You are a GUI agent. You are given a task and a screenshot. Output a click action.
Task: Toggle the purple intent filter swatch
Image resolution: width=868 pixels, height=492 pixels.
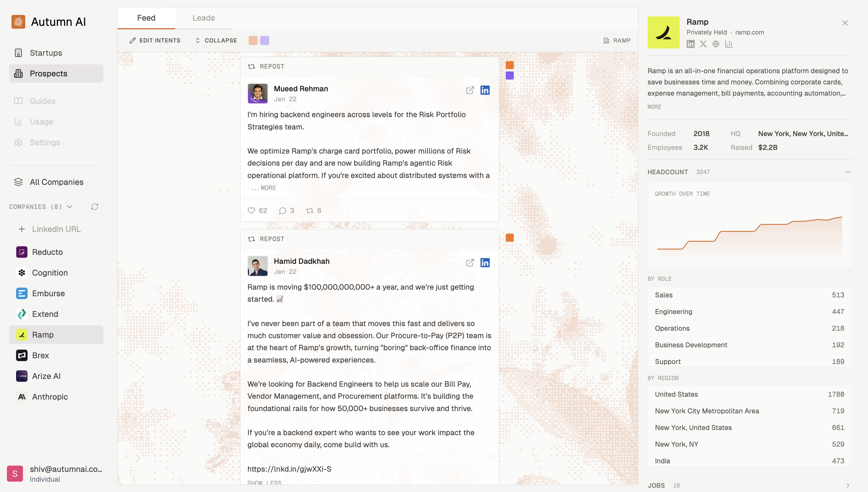pyautogui.click(x=265, y=40)
